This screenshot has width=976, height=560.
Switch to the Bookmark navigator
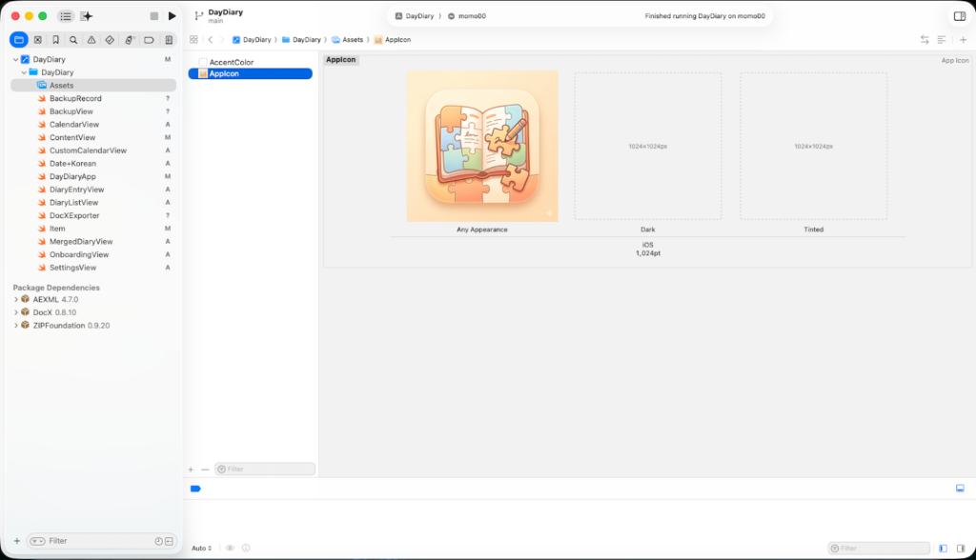click(55, 40)
